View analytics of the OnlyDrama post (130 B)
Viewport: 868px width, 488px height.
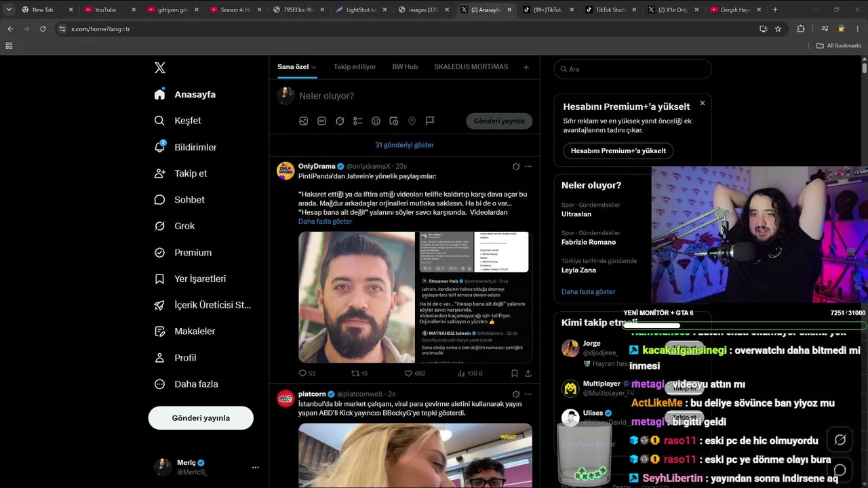tap(470, 373)
